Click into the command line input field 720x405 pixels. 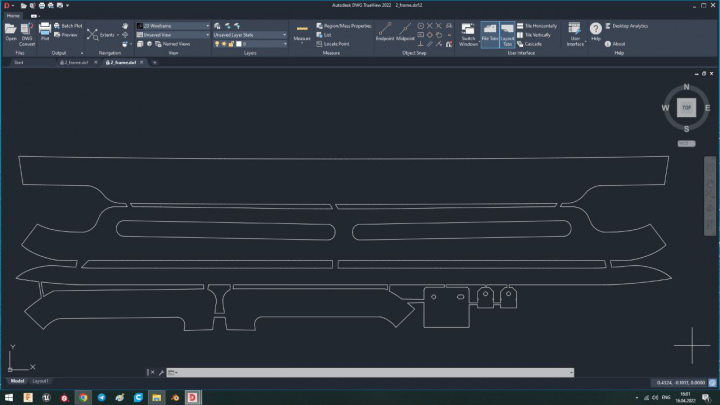(x=370, y=372)
